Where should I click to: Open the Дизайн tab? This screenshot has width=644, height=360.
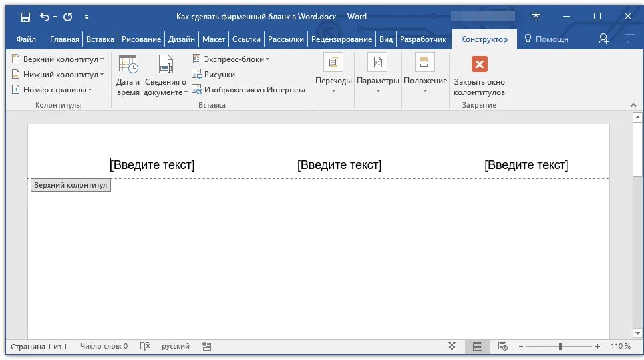point(181,39)
